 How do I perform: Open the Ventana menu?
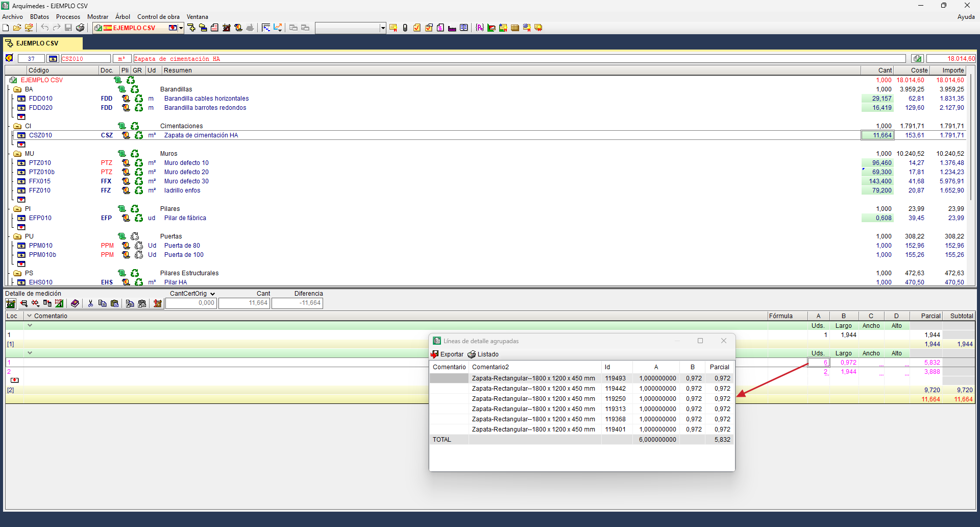(x=197, y=17)
